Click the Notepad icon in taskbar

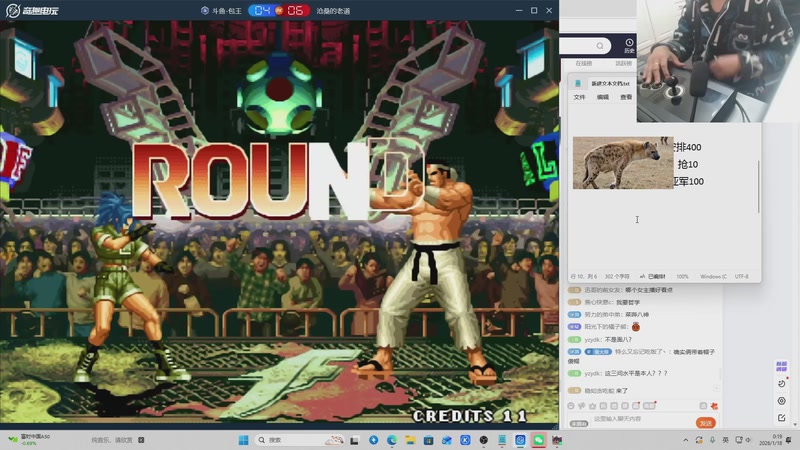502,440
